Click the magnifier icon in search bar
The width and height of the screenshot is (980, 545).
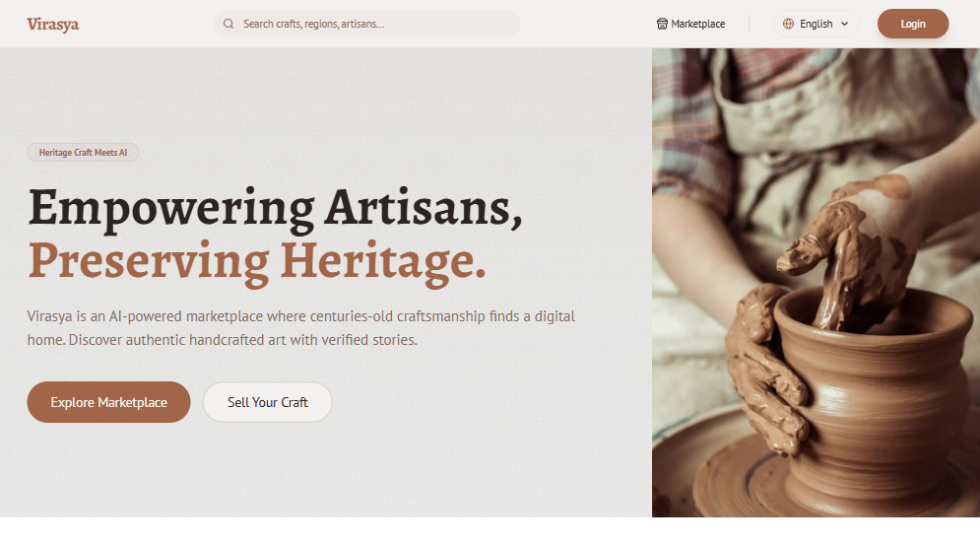click(x=229, y=24)
